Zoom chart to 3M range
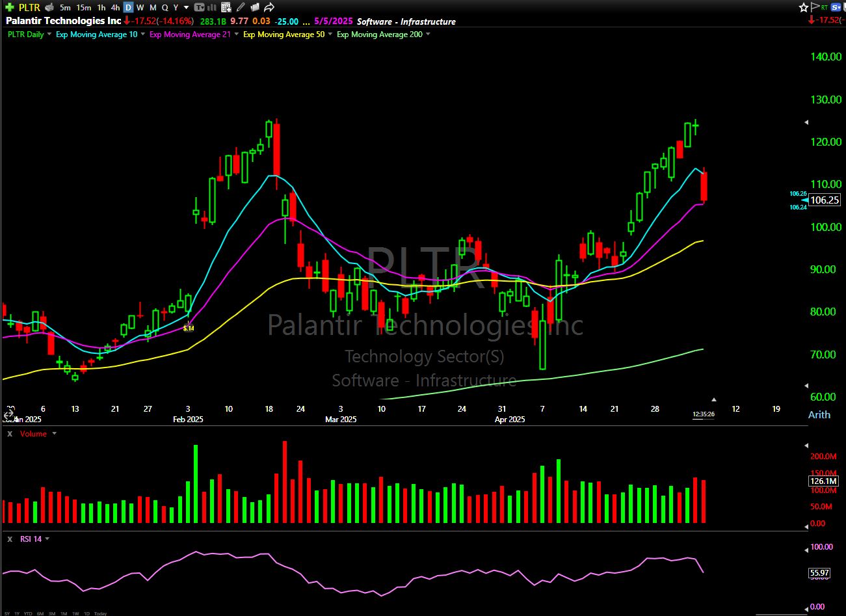Screen dimensions: 846x616 [52, 613]
